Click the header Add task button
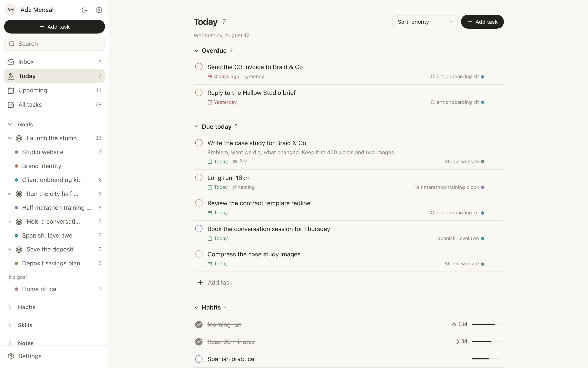Image resolution: width=588 pixels, height=368 pixels. pyautogui.click(x=482, y=22)
